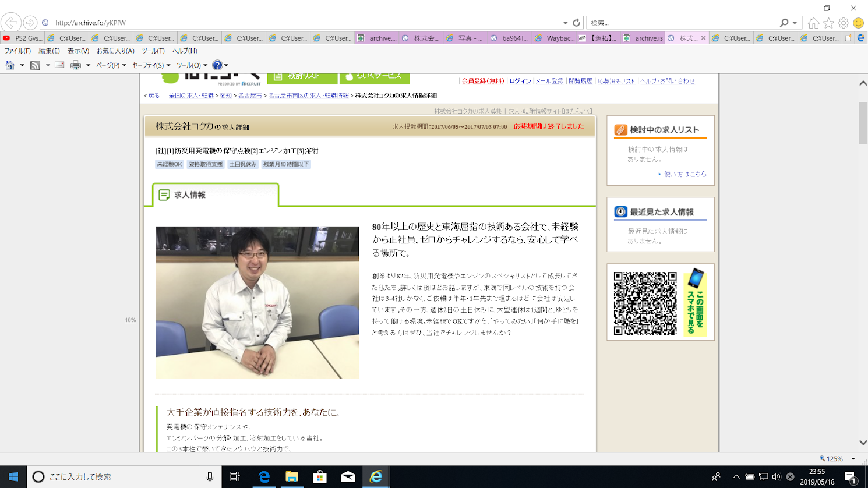Click the command bar Home icon
Screen dimensions: 868x488
click(x=10, y=65)
